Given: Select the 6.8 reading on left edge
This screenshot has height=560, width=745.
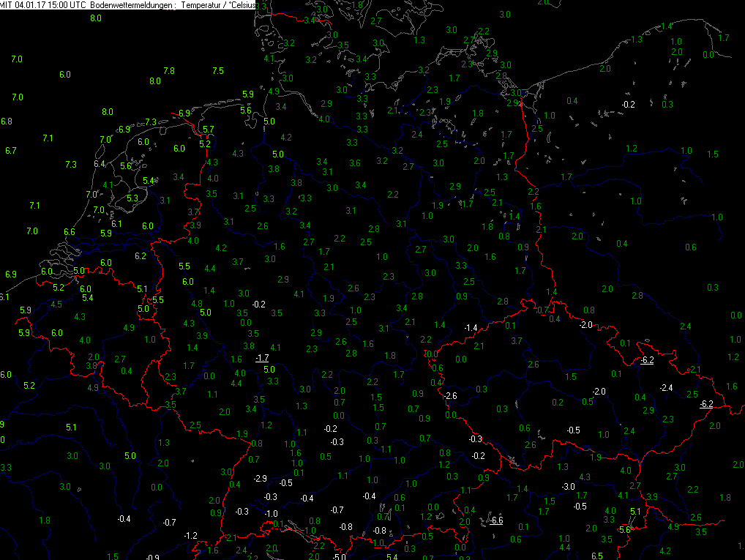Looking at the screenshot, I should click(x=6, y=122).
